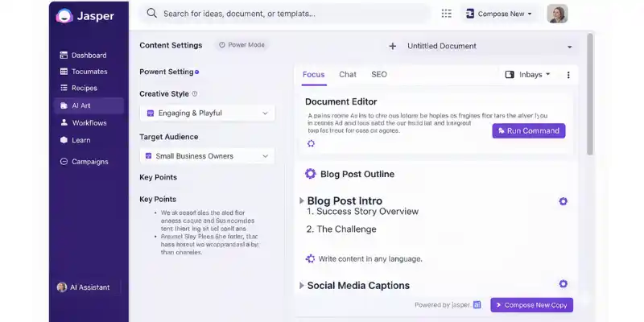Click the Workflows person icon
The height and width of the screenshot is (322, 644).
[64, 122]
